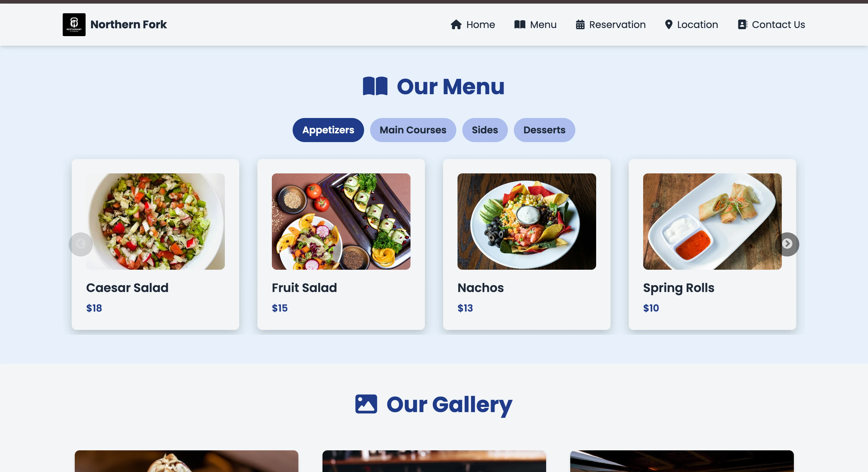
Task: Click the Spring Rolls item title
Action: click(679, 288)
